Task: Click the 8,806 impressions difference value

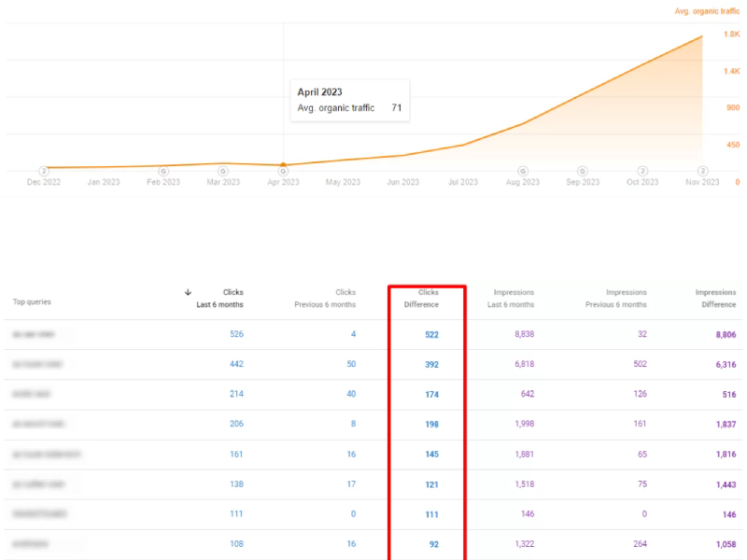Action: coord(719,333)
